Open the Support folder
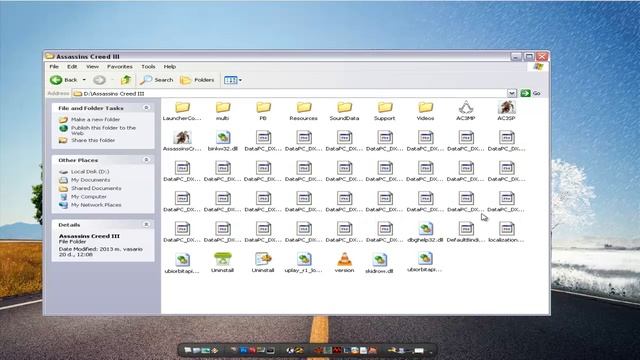The height and width of the screenshot is (360, 640). (384, 111)
